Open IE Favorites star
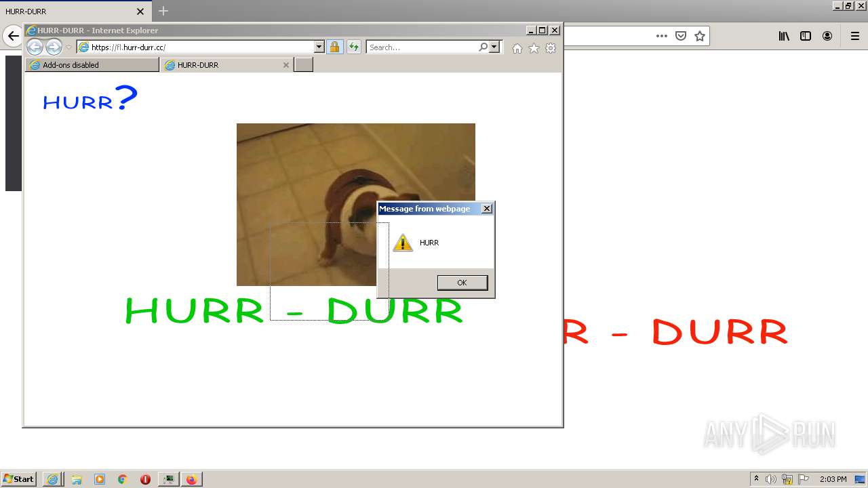Image resolution: width=868 pixels, height=488 pixels. tap(534, 48)
